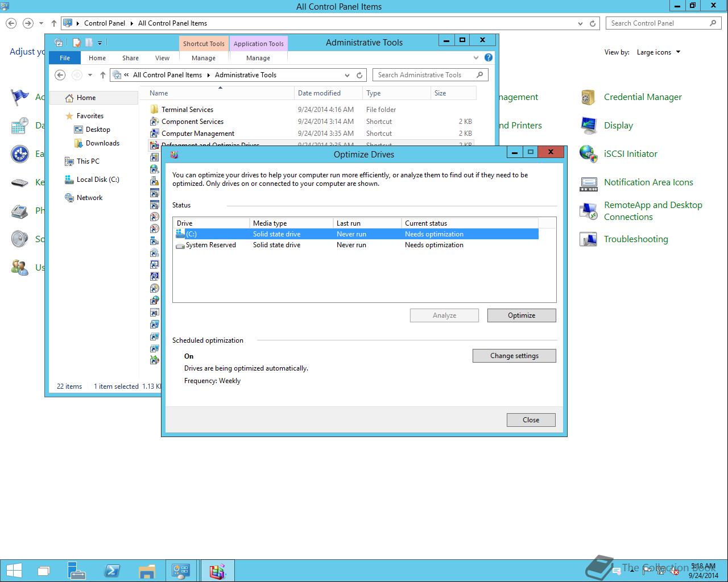Click the Optimize button
The image size is (728, 582).
[x=522, y=315]
